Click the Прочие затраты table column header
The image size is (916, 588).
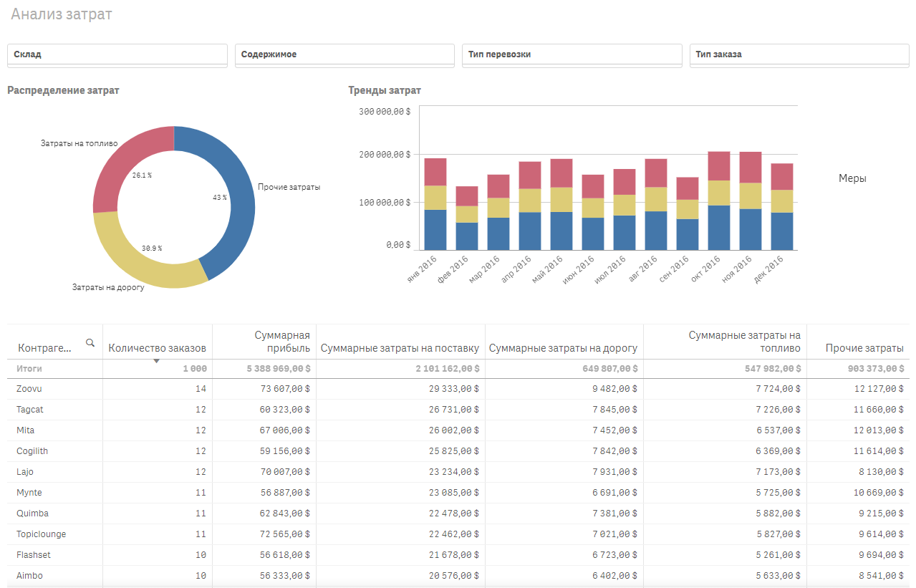(864, 348)
